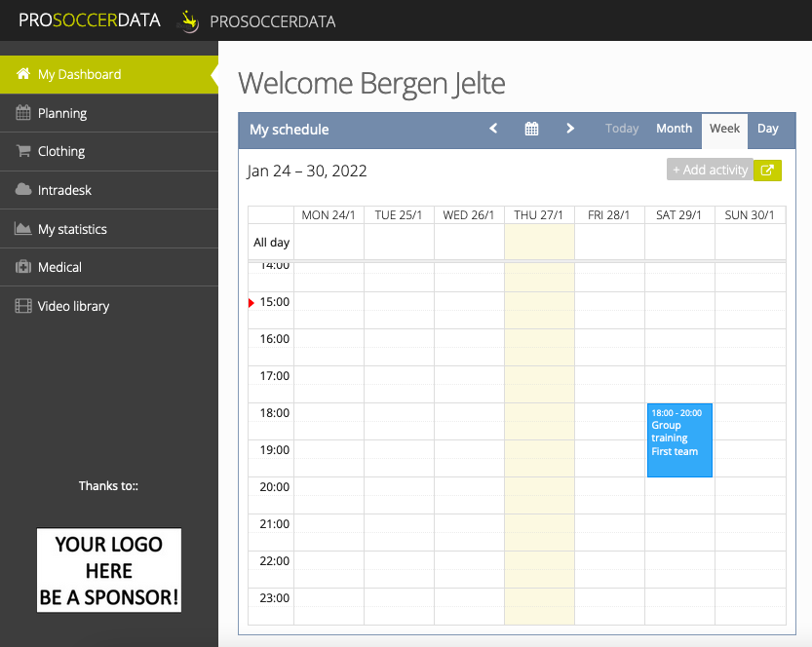Click the 'Jan 24 – 30, 2022' date range
This screenshot has height=647, width=812.
click(x=306, y=171)
